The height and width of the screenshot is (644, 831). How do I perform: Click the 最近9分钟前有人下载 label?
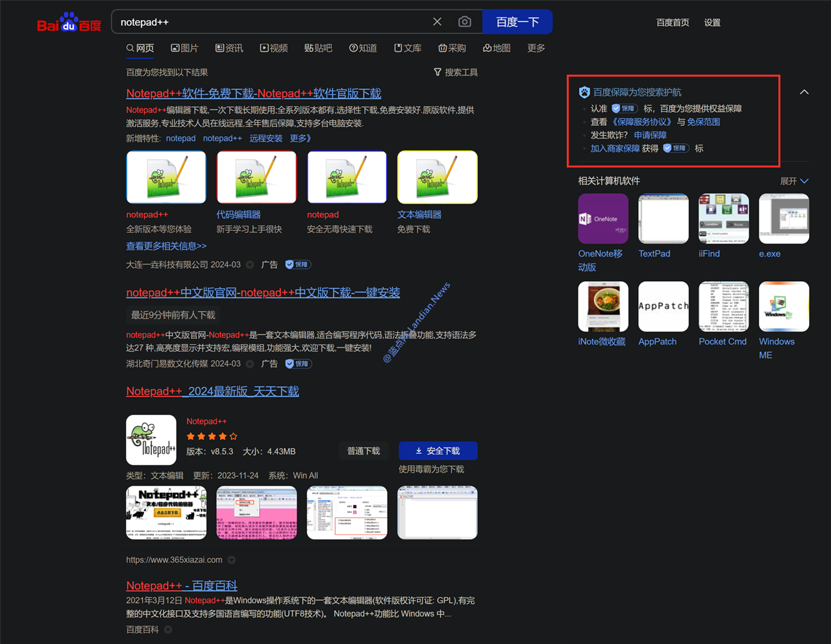click(x=173, y=315)
